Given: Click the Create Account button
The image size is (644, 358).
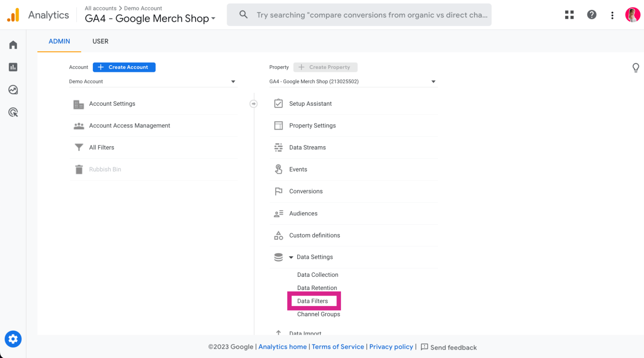Looking at the screenshot, I should point(124,67).
